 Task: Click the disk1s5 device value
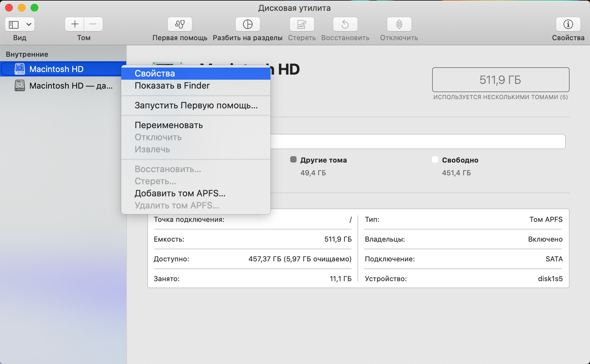point(550,279)
